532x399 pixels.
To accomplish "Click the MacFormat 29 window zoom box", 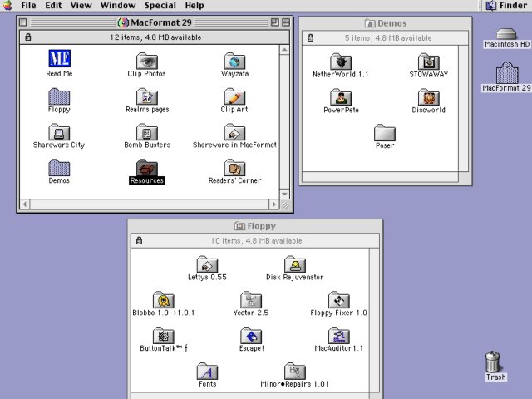I will 275,22.
